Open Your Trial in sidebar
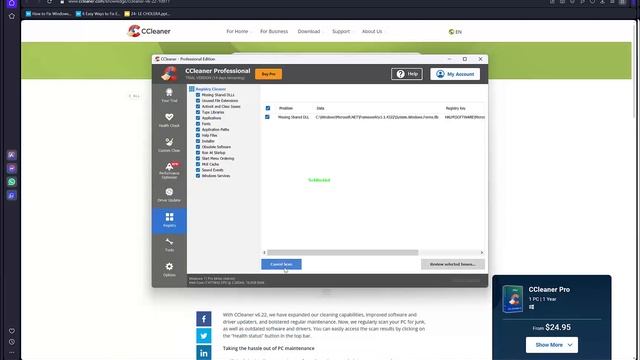Screen dimensions: 640x360 169,95
